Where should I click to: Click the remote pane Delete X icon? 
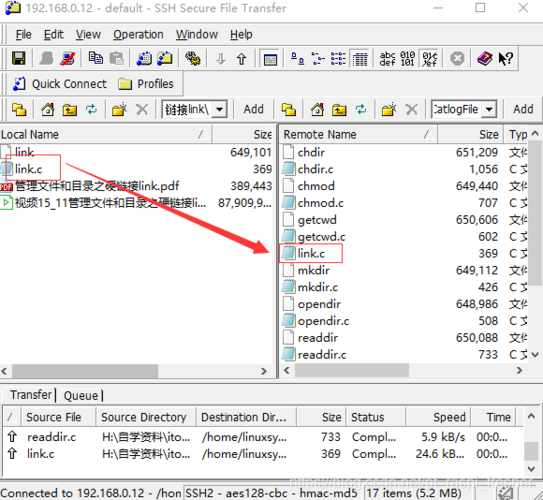coord(411,109)
